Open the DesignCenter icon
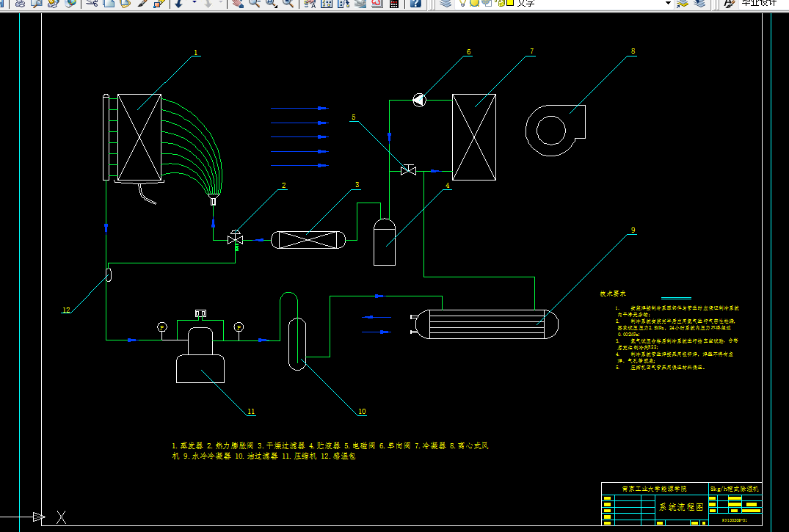The width and height of the screenshot is (789, 532). 327,2
